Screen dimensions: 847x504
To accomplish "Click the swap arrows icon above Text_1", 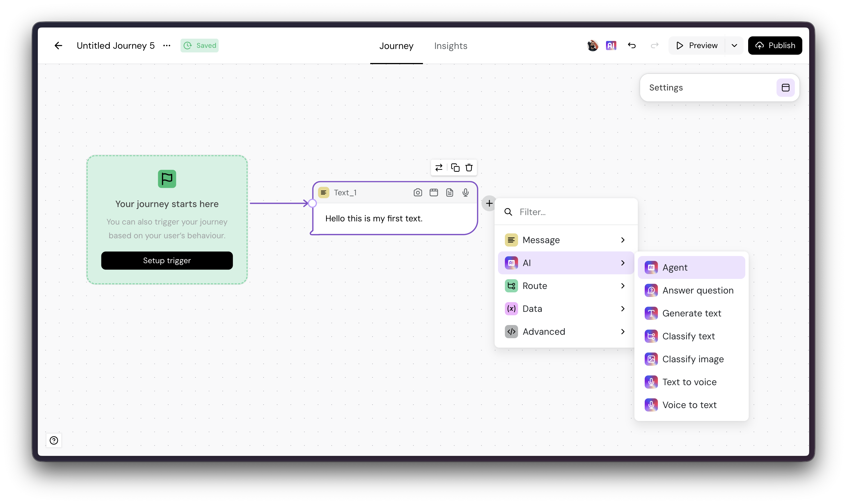I will point(439,168).
